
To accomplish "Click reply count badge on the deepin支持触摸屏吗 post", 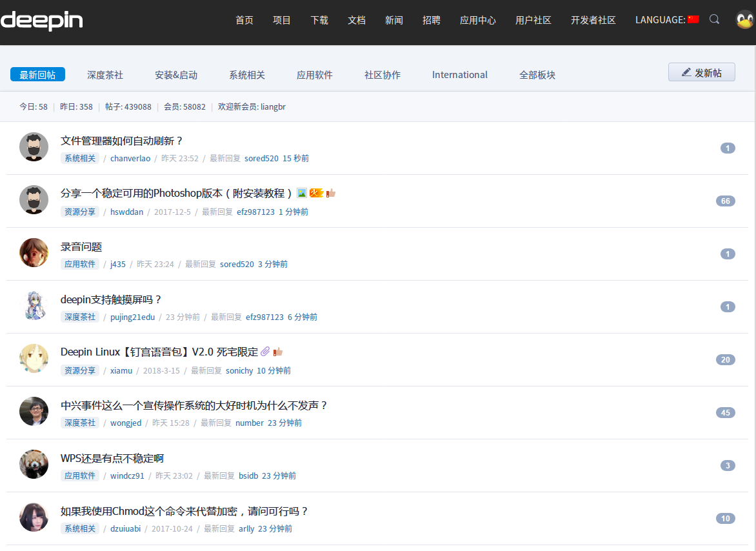I will [x=728, y=307].
